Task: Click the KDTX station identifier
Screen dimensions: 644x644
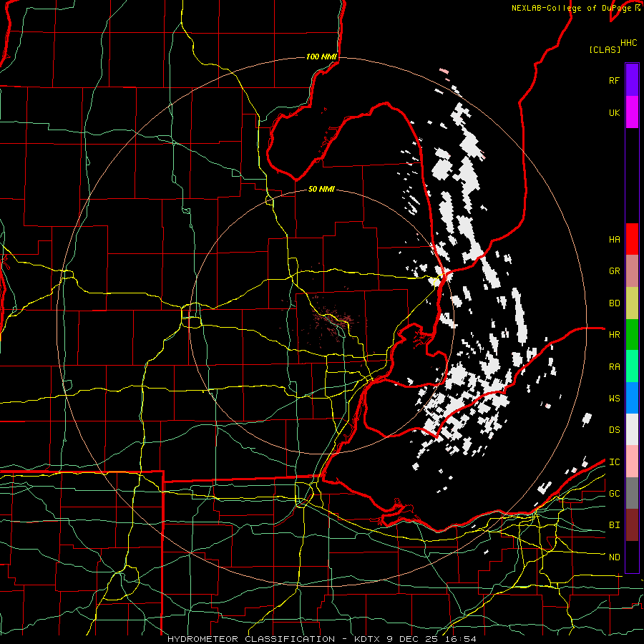Action: point(368,639)
